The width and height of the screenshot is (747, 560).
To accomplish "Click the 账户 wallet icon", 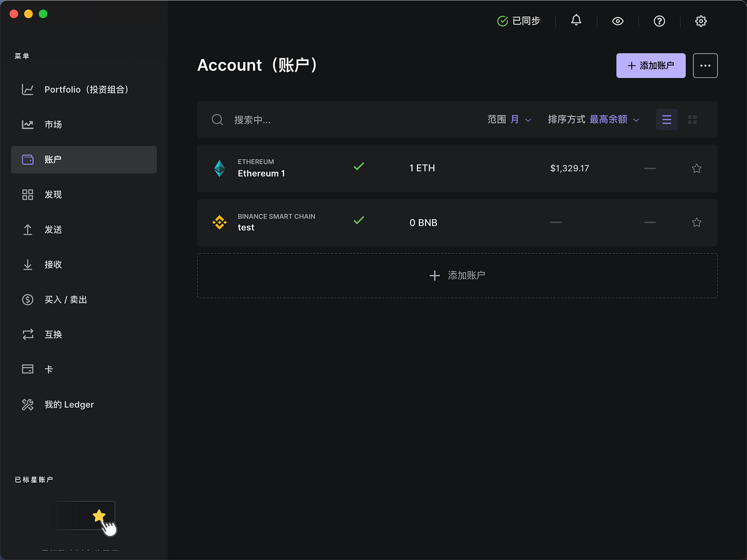I will pos(28,160).
